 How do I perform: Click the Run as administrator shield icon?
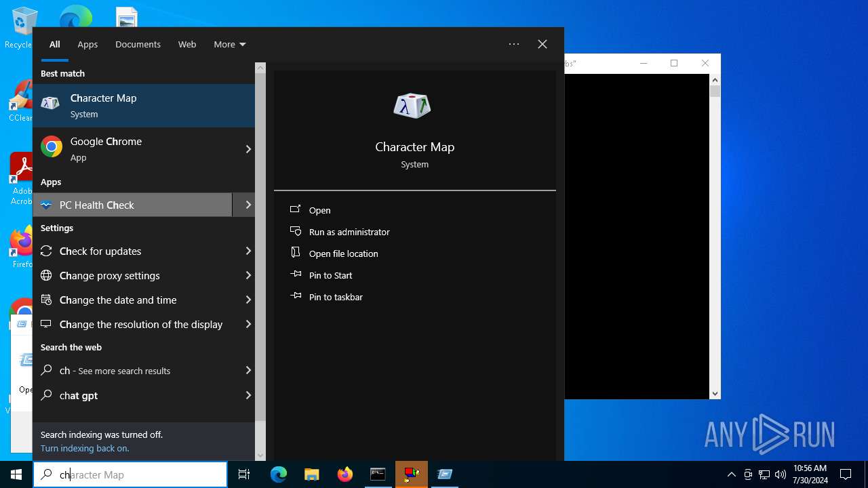point(295,231)
